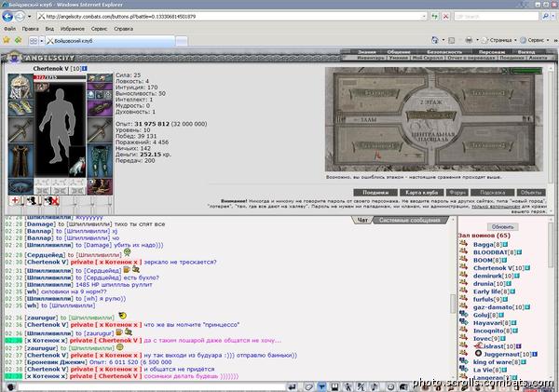Switch to the Системные сообщения tab
The width and height of the screenshot is (559, 392).
[410, 221]
